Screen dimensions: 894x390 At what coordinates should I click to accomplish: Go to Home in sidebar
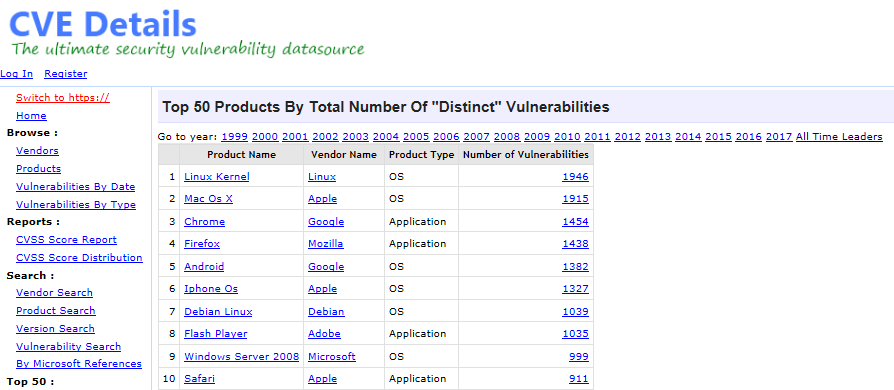[31, 116]
